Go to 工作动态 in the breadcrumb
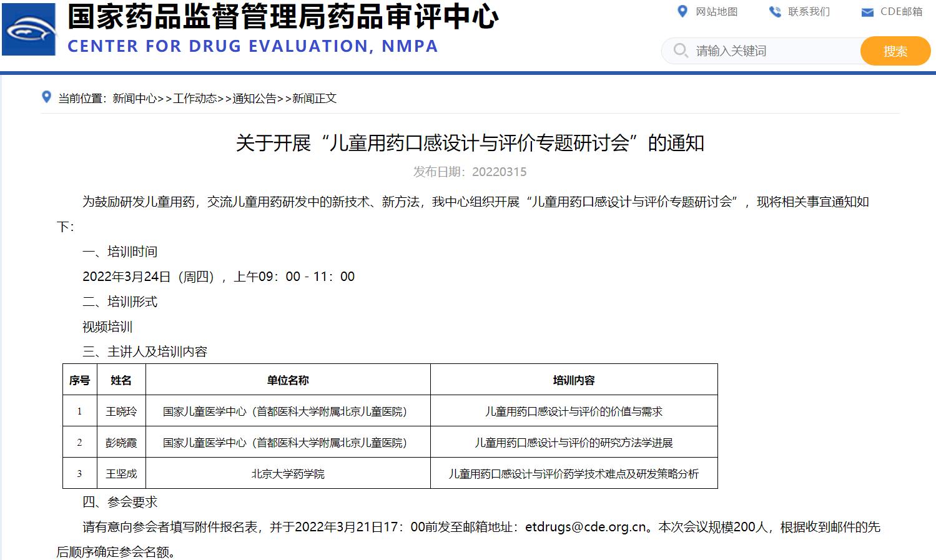 coord(195,99)
